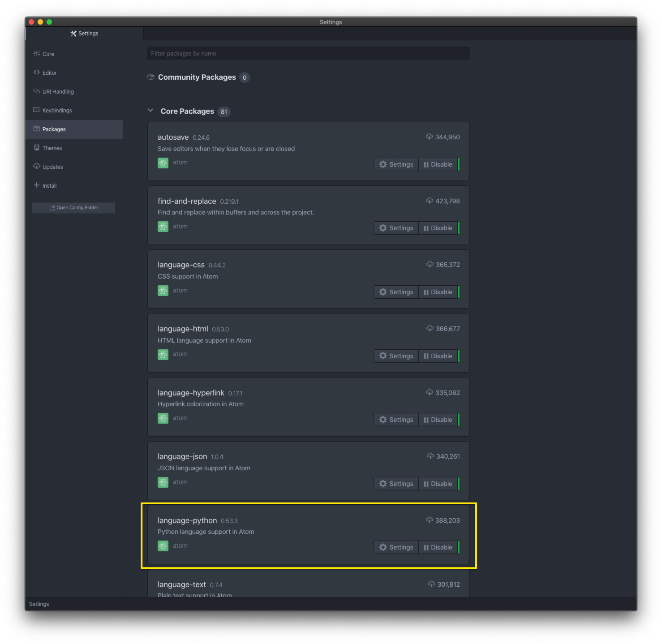This screenshot has width=662, height=644.
Task: Click download count icon for language-python
Action: [429, 520]
